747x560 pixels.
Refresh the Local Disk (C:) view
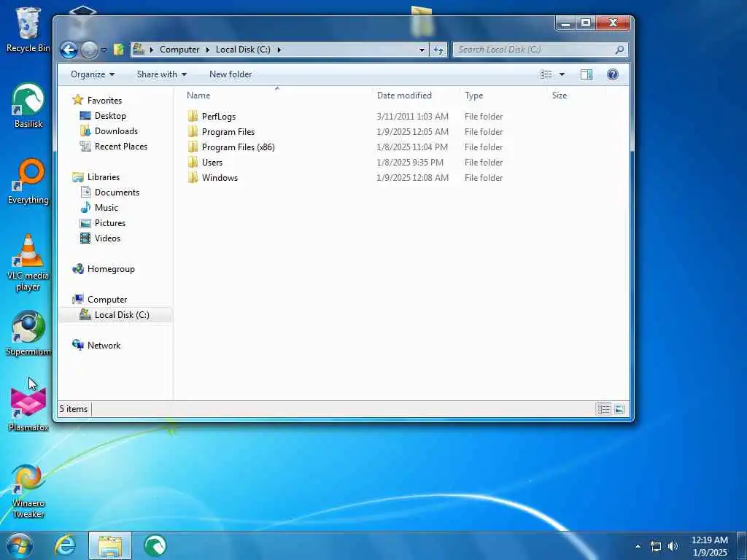pyautogui.click(x=438, y=50)
